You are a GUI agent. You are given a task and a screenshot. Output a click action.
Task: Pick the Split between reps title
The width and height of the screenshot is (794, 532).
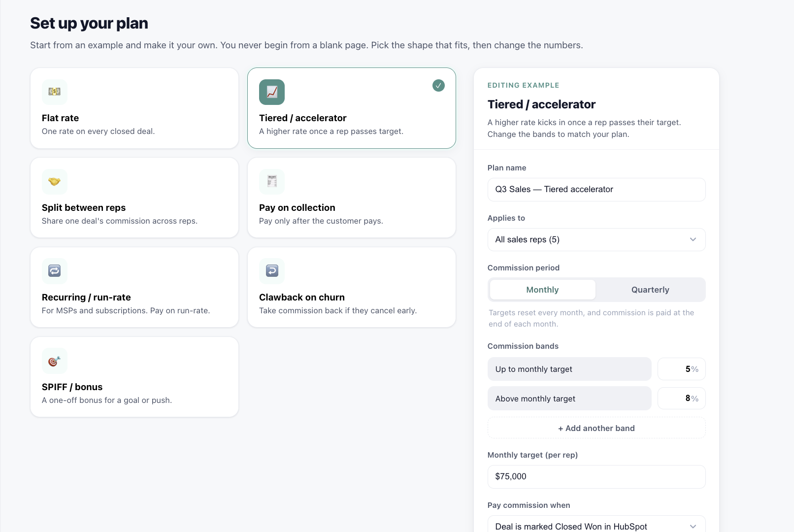tap(84, 207)
